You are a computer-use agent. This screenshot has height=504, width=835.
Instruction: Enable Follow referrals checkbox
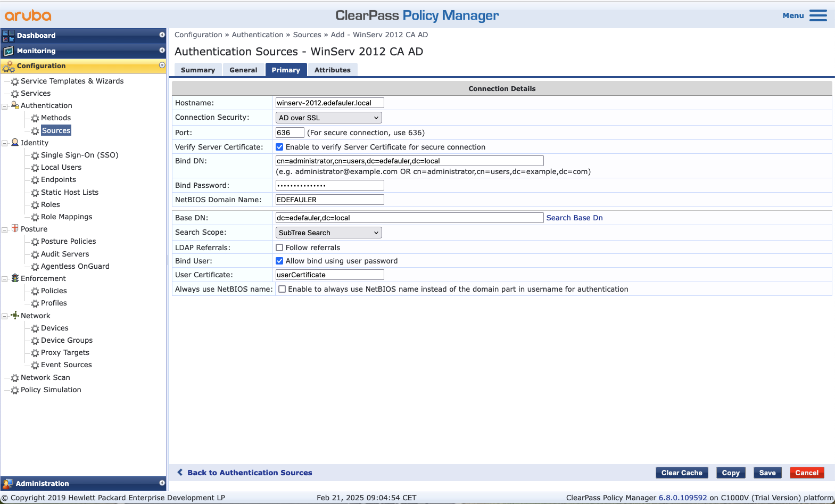click(279, 247)
